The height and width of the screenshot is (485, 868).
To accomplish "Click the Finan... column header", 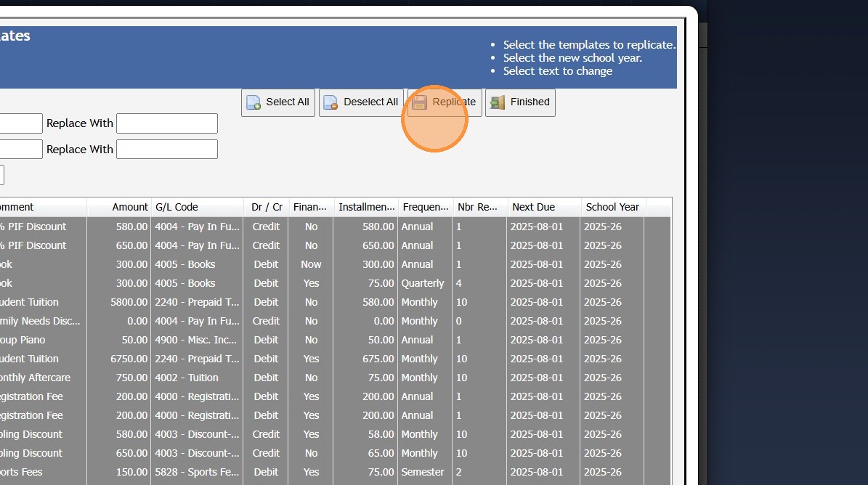I will [310, 207].
